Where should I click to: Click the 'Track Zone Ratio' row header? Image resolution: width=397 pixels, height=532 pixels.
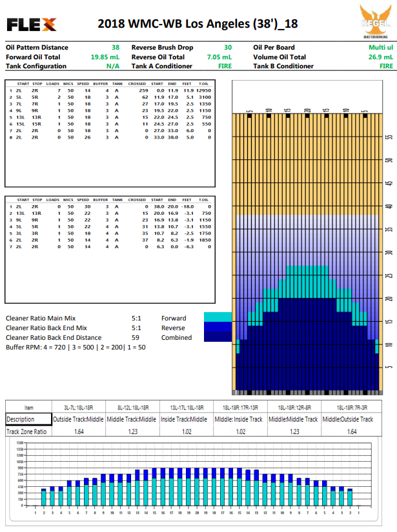(x=28, y=431)
